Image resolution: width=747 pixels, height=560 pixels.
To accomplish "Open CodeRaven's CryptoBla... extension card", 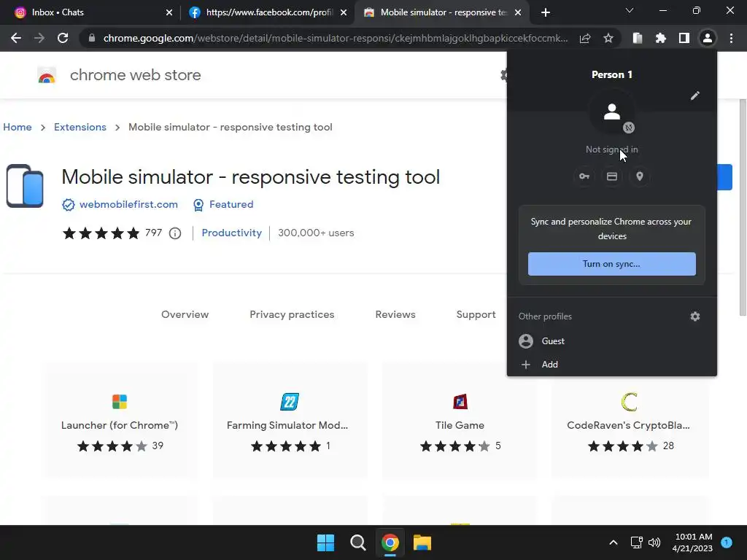I will pos(630,420).
